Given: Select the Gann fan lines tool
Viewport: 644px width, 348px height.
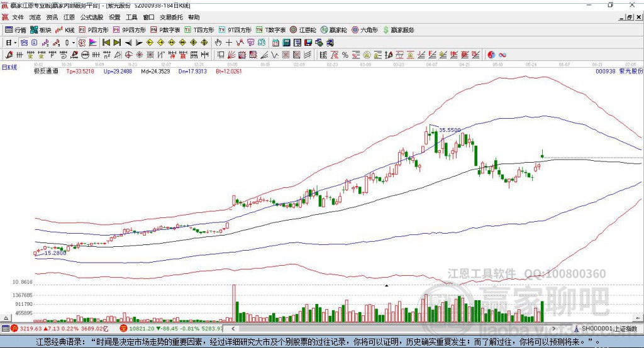Looking at the screenshot, I should 231,55.
